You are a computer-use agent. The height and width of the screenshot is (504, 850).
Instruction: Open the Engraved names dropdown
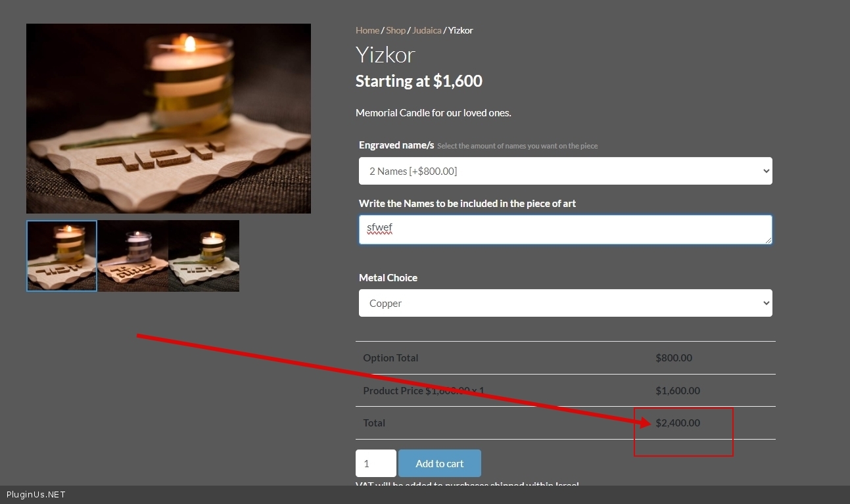pos(565,171)
